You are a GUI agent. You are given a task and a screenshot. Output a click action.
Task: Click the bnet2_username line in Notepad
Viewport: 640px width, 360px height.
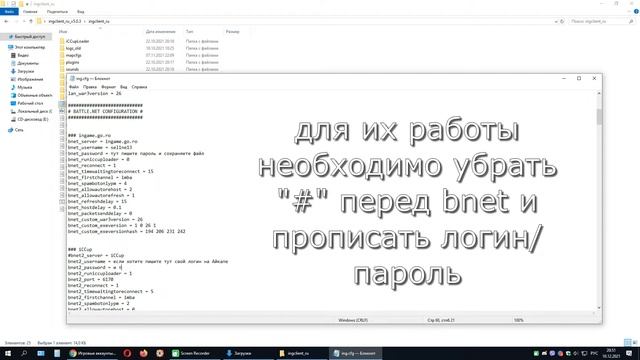coord(148,261)
